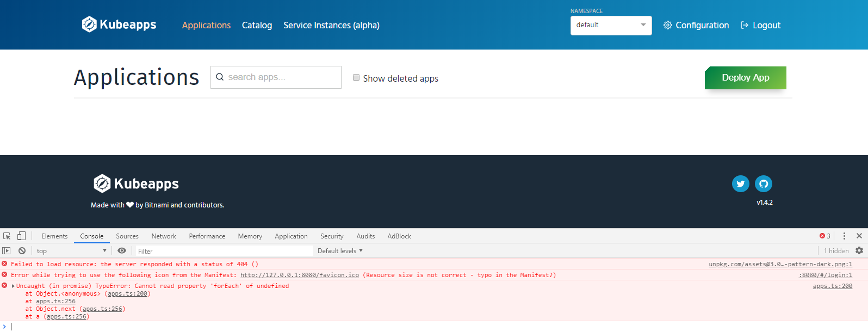This screenshot has width=868, height=331.
Task: Open apps.ts:256 in Object.next line
Action: click(102, 309)
